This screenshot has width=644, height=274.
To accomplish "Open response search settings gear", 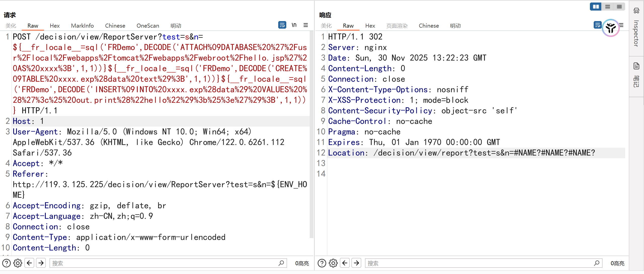I will coord(333,263).
